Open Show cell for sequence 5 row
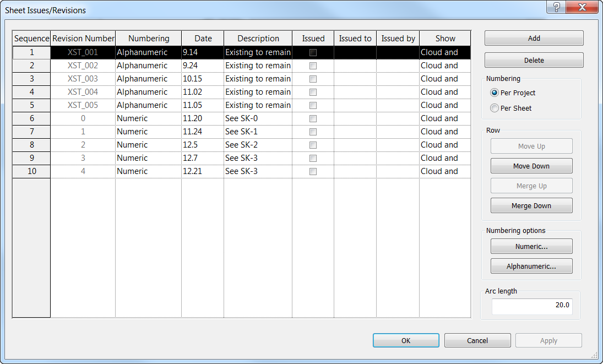603x364 pixels. tap(445, 105)
